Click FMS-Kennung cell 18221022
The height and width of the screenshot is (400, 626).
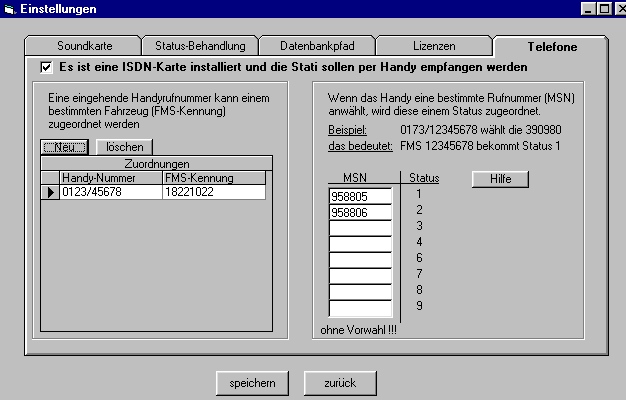pyautogui.click(x=213, y=192)
